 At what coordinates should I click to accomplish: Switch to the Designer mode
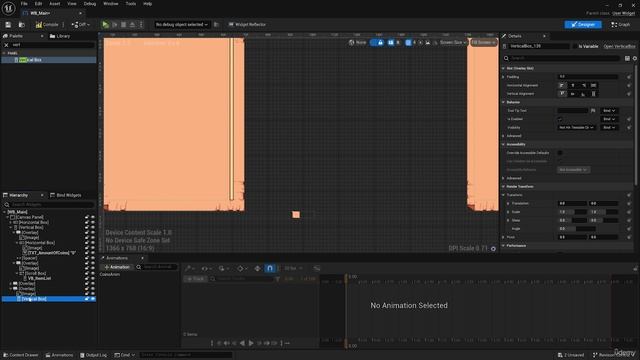tap(583, 24)
